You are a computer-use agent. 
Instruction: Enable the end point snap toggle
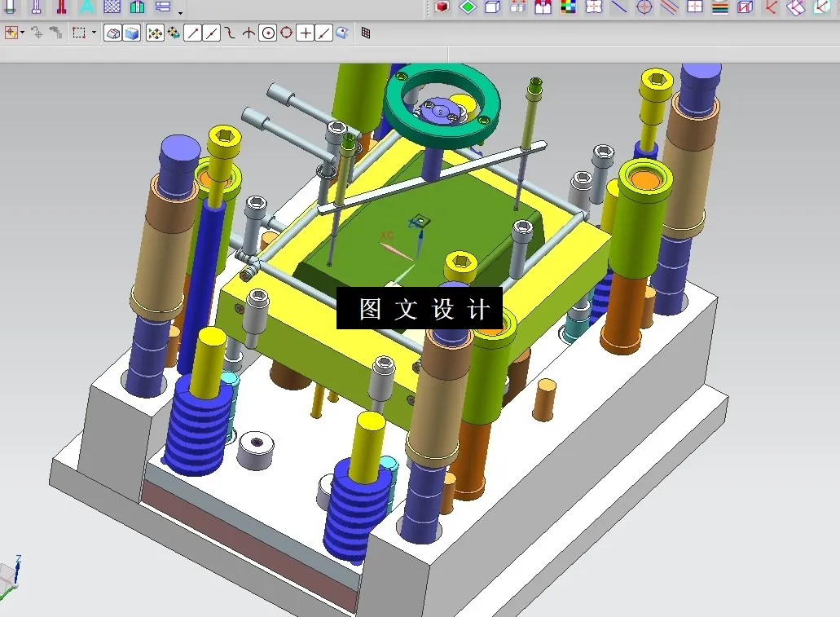191,33
